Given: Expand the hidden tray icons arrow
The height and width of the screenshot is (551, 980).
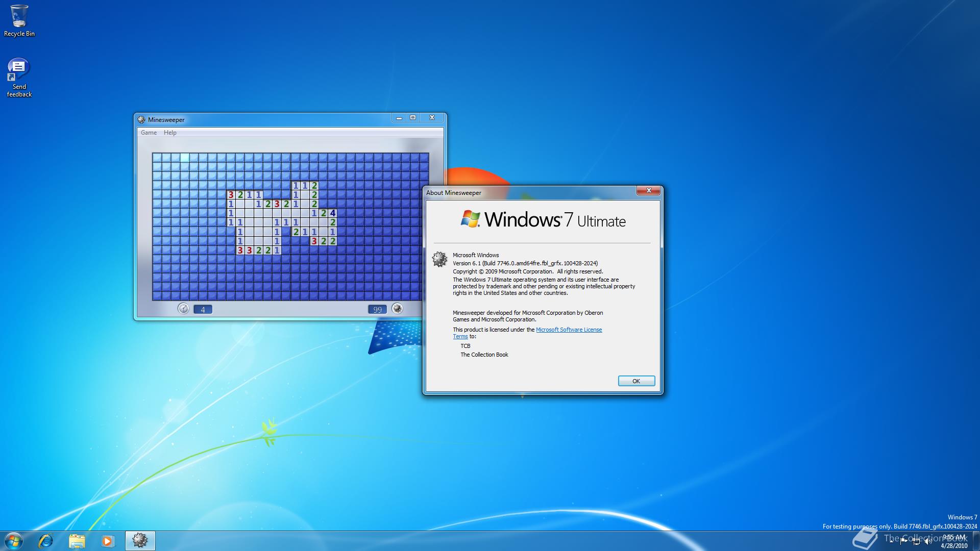Looking at the screenshot, I should click(891, 541).
